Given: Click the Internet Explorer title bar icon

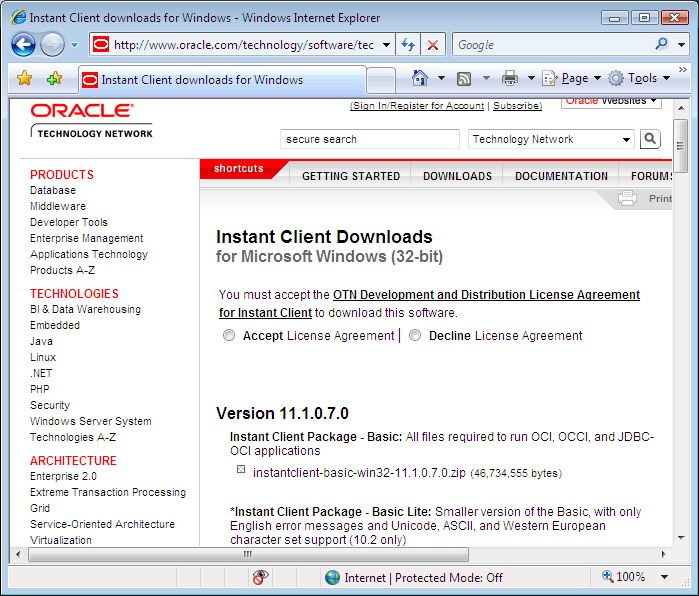Looking at the screenshot, I should (19, 17).
